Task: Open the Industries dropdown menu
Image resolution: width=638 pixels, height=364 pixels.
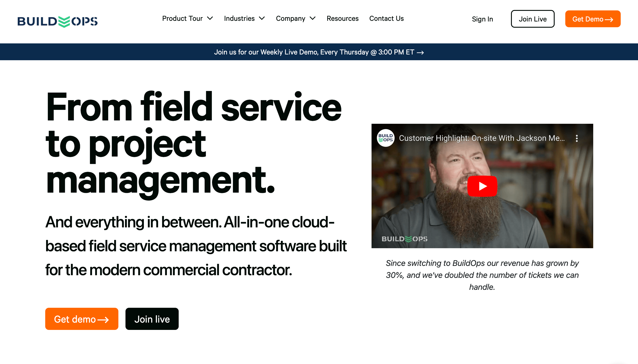Action: tap(244, 18)
